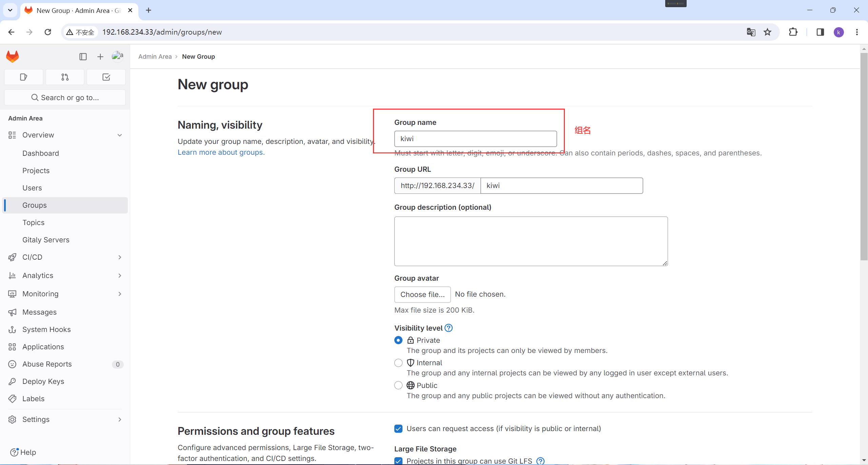Click Visibility level help question icon
Image resolution: width=868 pixels, height=465 pixels.
[449, 328]
